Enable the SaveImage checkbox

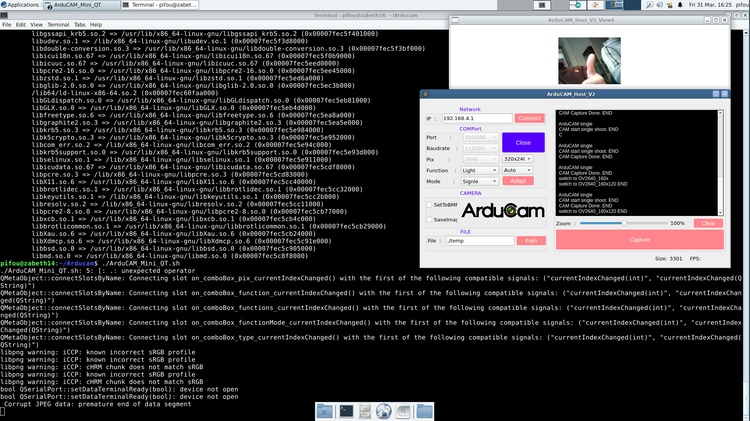click(429, 220)
